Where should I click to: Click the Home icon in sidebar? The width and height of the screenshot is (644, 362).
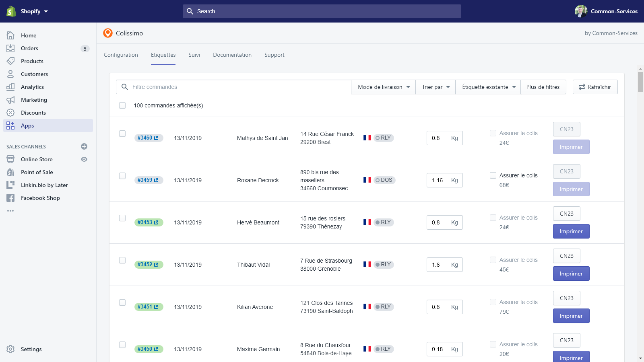(10, 35)
